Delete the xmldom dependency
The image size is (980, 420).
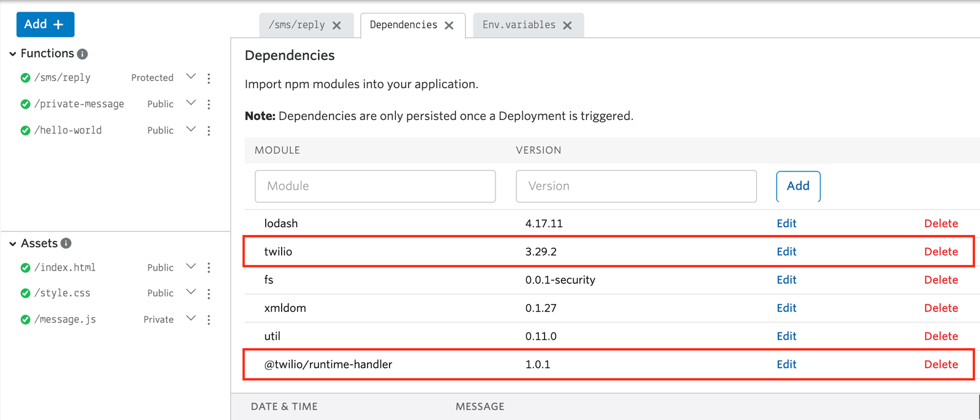941,308
